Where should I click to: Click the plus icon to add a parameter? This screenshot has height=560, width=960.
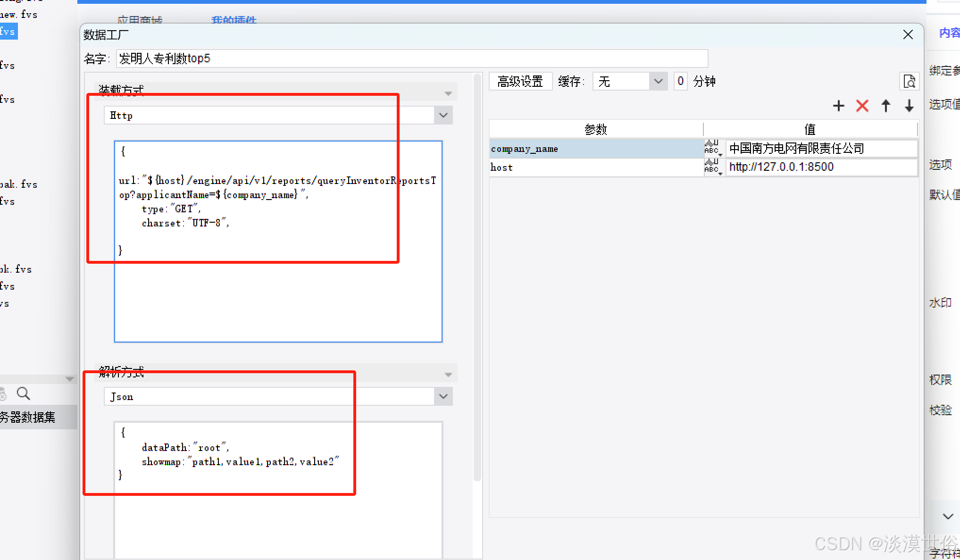click(x=838, y=106)
